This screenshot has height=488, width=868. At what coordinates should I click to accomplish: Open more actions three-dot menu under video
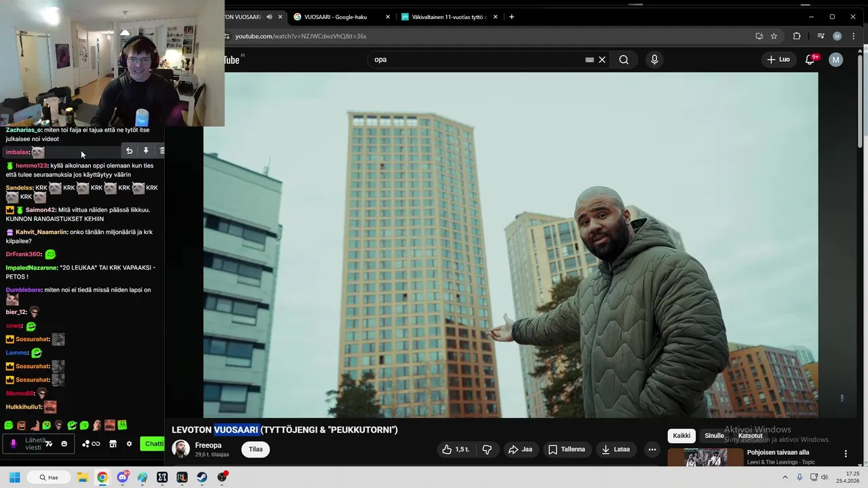coord(652,449)
